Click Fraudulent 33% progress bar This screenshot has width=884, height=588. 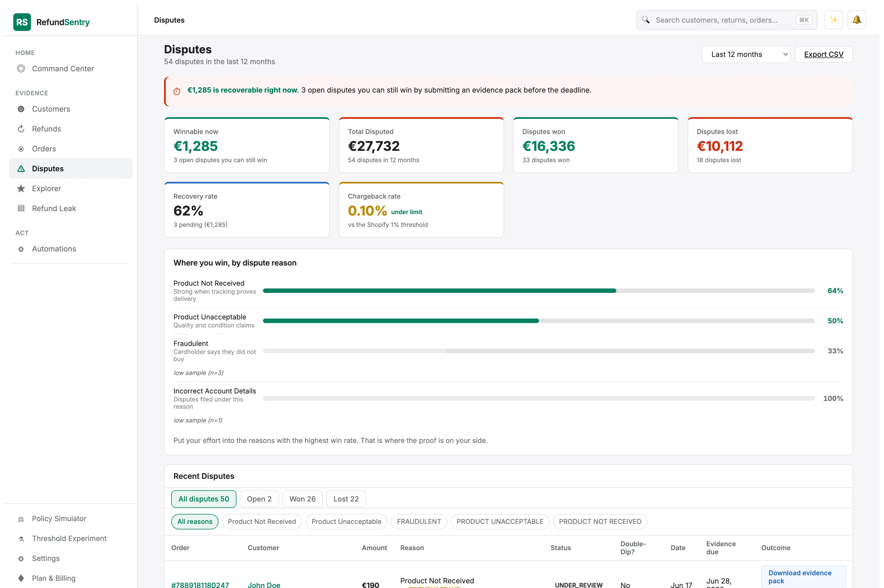click(x=539, y=351)
